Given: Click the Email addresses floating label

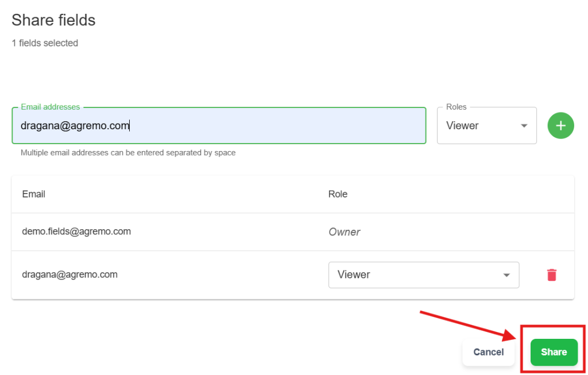Looking at the screenshot, I should pos(51,107).
